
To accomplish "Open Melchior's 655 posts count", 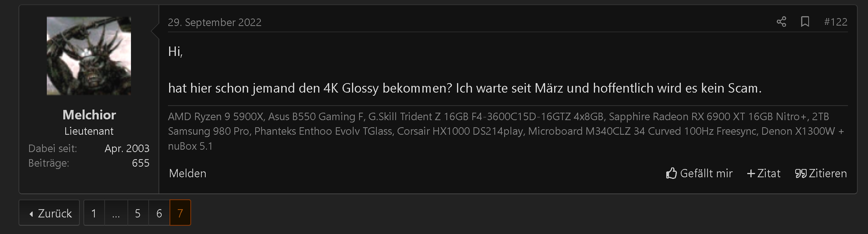I will (140, 163).
